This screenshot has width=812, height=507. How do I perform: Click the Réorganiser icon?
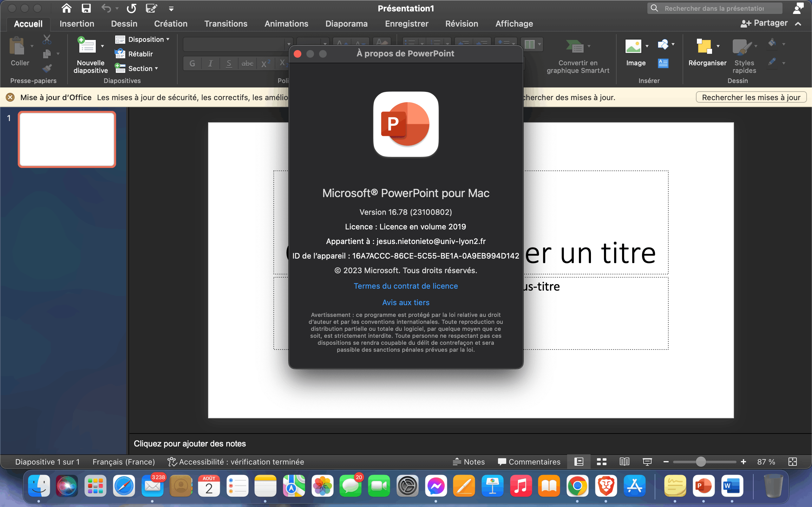(704, 46)
